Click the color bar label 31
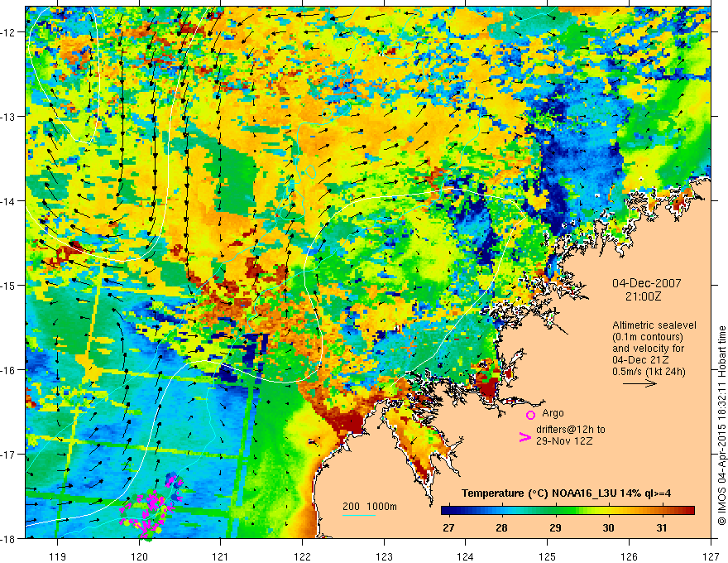 click(x=662, y=527)
